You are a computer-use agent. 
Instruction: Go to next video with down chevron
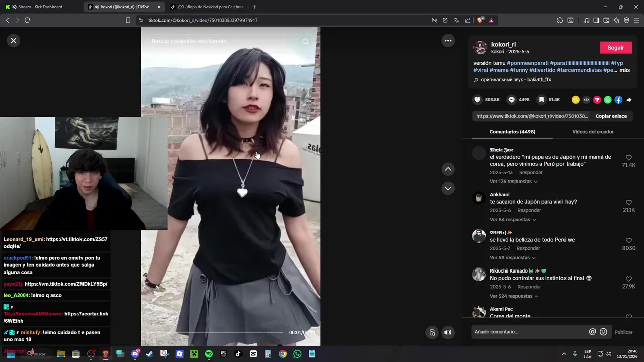[448, 188]
